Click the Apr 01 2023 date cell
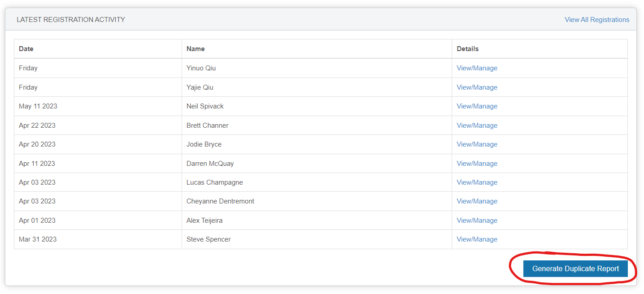The height and width of the screenshot is (294, 644). click(37, 220)
